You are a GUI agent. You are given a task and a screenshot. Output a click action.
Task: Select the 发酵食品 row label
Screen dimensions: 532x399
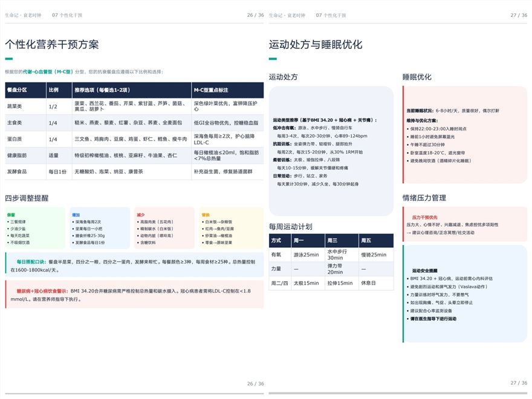[x=17, y=171]
